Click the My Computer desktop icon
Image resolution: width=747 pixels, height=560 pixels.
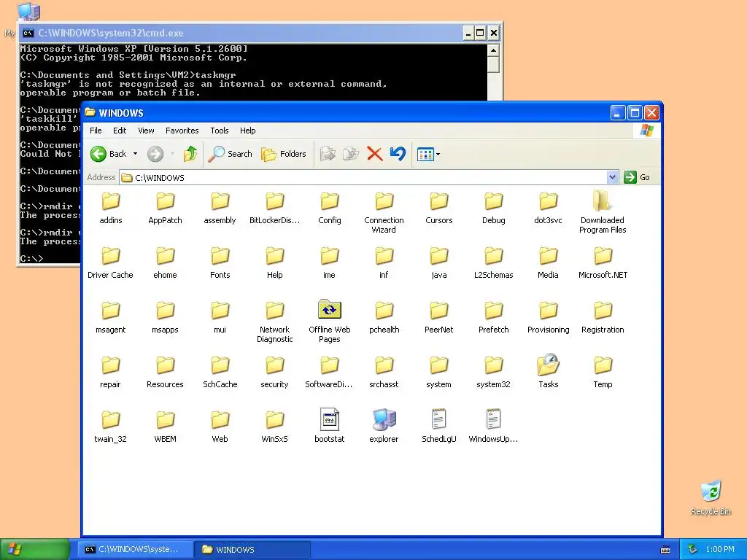tap(28, 12)
